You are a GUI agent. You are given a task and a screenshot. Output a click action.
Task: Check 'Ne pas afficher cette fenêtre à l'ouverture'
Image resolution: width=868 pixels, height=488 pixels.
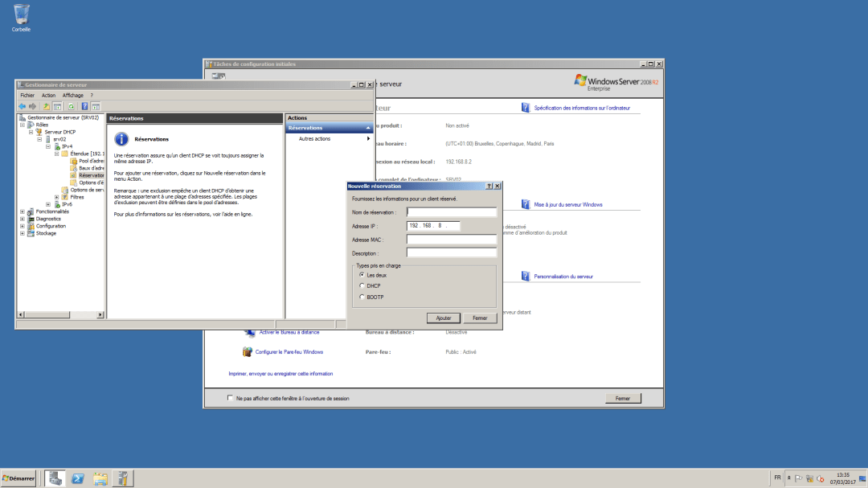pos(231,398)
